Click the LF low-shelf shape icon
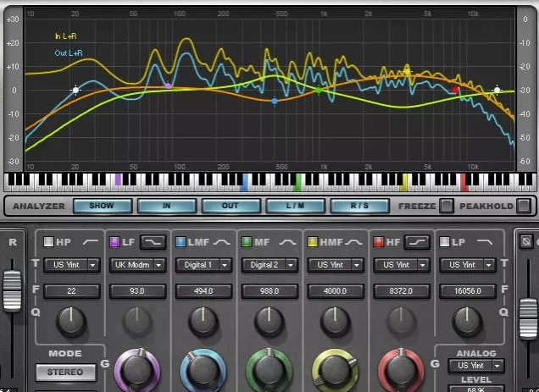The width and height of the screenshot is (539, 392). (153, 242)
